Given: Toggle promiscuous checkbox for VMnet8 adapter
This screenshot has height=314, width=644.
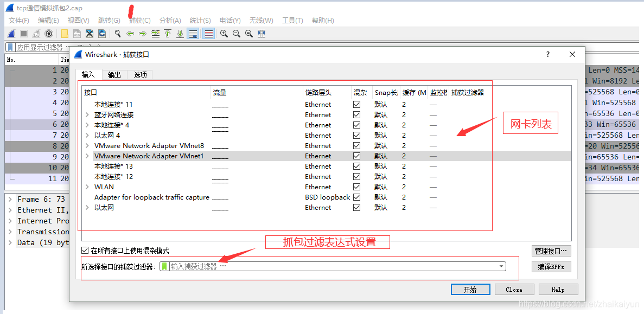Looking at the screenshot, I should [x=356, y=146].
